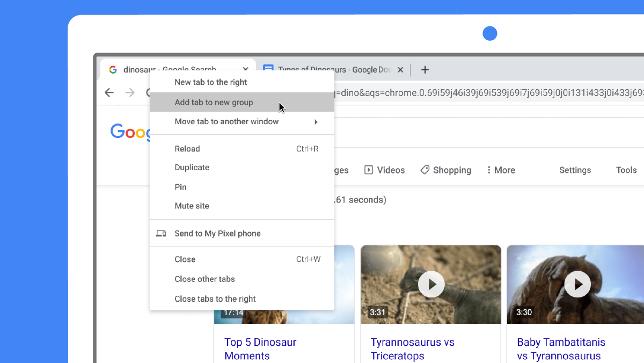Expand the More search filters menu
Screen dimensions: 644x363
(x=501, y=170)
